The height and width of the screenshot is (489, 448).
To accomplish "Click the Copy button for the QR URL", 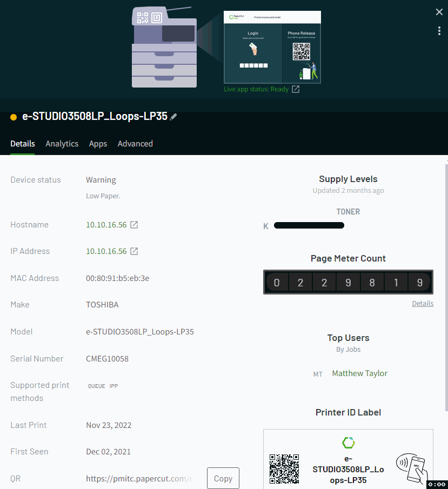I will 223,478.
